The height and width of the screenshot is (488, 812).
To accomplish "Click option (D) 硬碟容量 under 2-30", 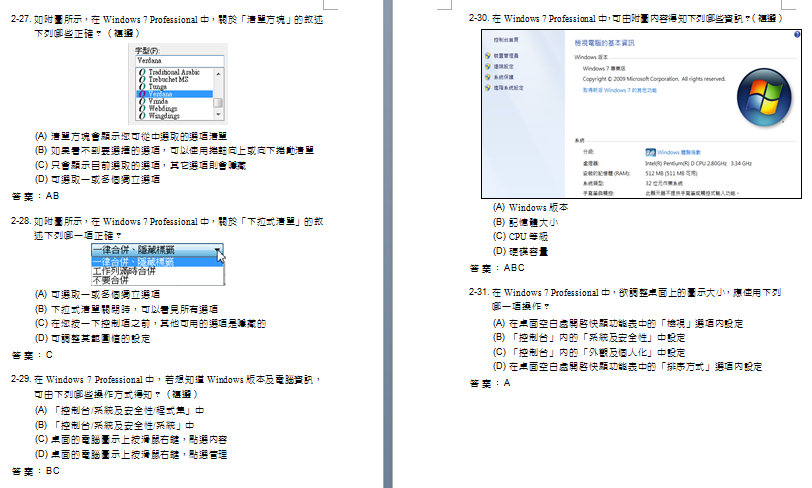I will tap(520, 252).
